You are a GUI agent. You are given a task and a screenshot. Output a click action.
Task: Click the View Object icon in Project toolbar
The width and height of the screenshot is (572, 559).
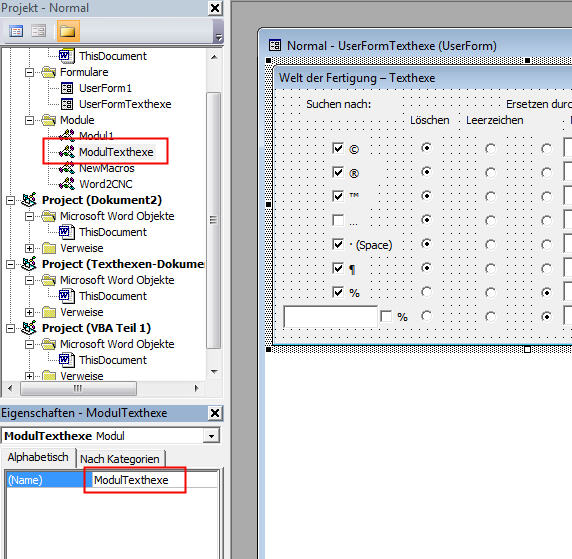pyautogui.click(x=39, y=31)
